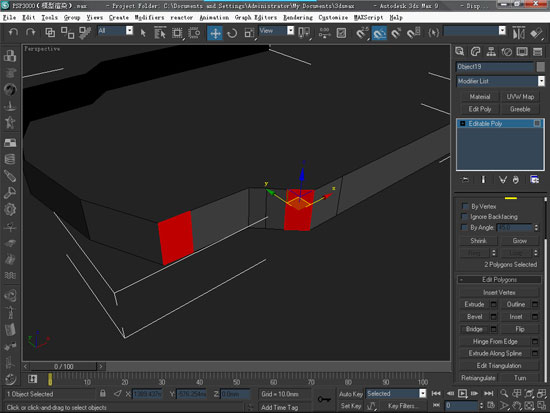Enable the By Angle checkbox
550x413 pixels.
pyautogui.click(x=465, y=227)
